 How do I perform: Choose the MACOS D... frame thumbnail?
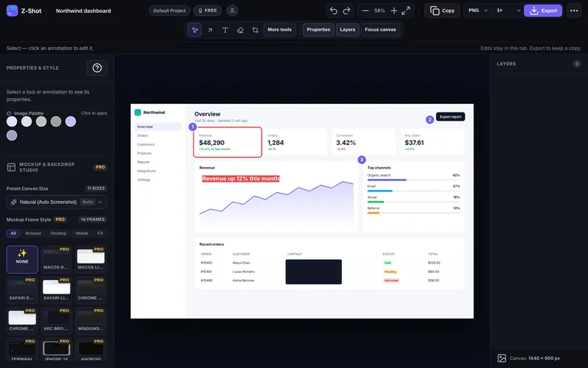coord(57,260)
